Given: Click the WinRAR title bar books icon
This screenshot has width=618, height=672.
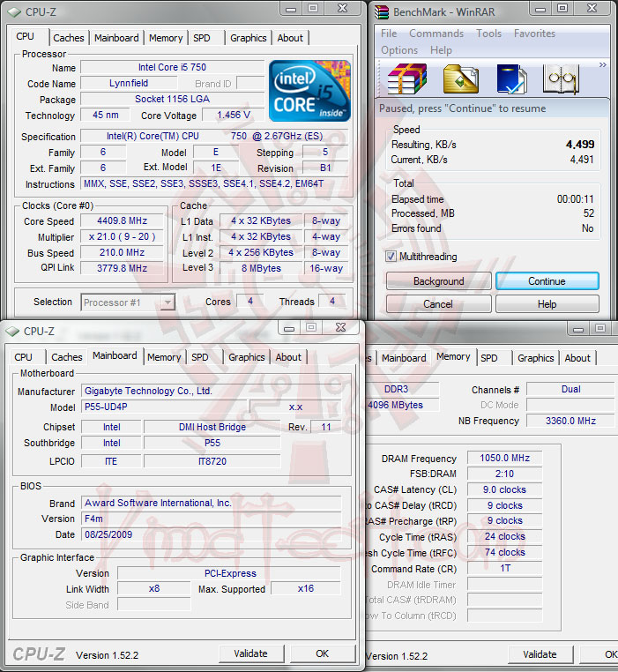Looking at the screenshot, I should click(382, 12).
